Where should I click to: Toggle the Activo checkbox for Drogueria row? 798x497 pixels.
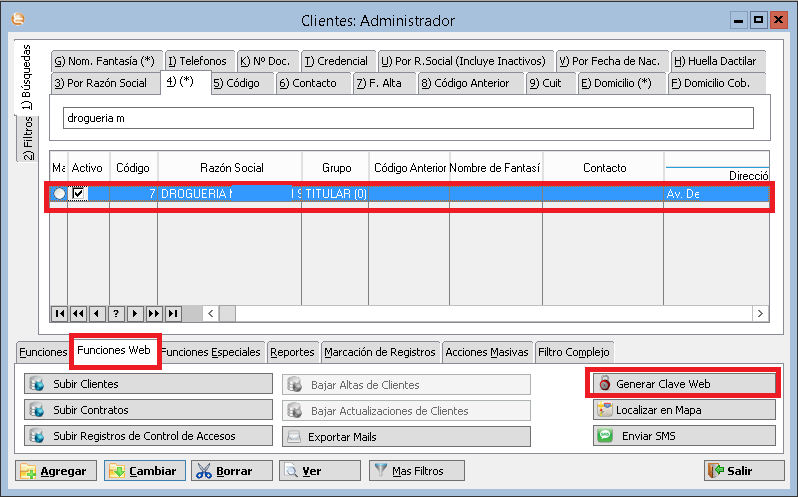(80, 193)
